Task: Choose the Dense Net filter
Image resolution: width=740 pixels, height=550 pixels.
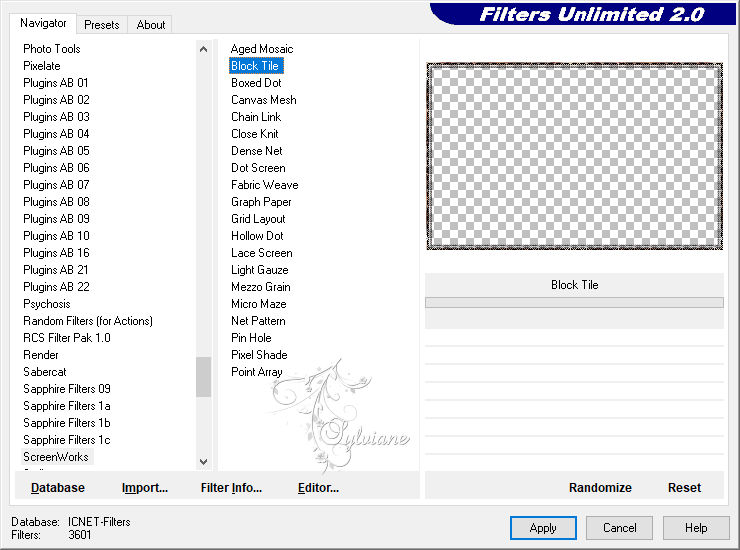Action: pos(257,151)
